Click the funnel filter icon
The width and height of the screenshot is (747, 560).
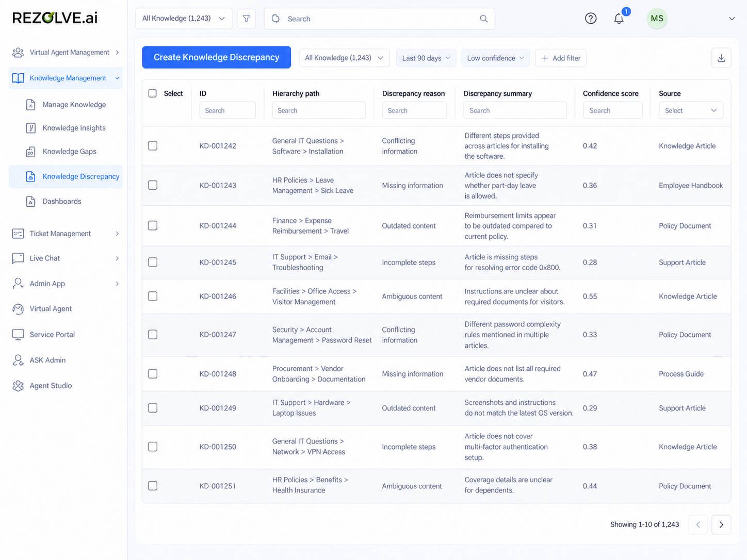click(x=247, y=19)
